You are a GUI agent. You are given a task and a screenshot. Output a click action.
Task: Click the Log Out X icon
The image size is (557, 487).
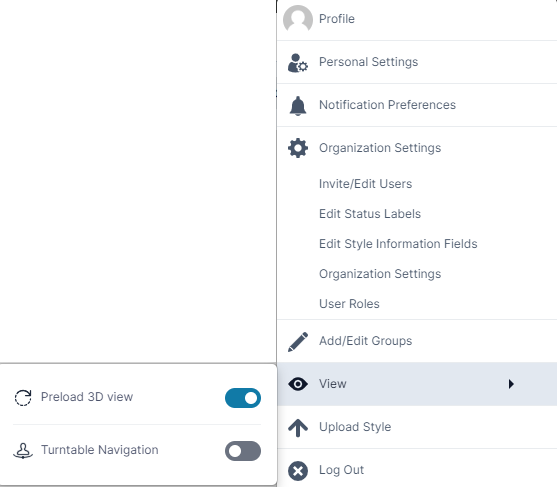coord(298,471)
